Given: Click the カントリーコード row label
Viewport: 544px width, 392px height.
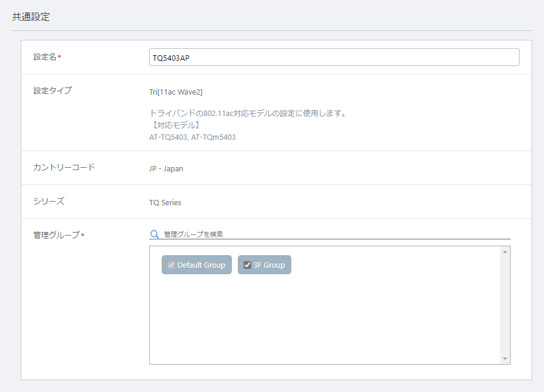Looking at the screenshot, I should pyautogui.click(x=64, y=167).
